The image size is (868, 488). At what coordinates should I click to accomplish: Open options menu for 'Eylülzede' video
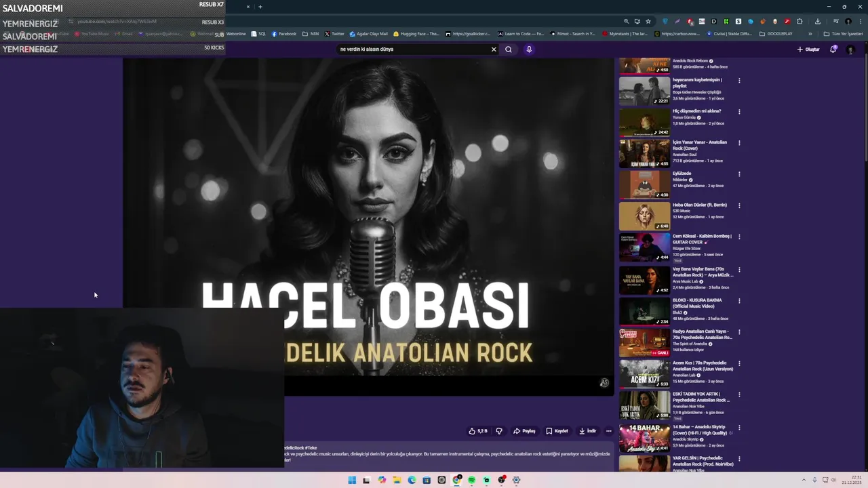coord(739,174)
